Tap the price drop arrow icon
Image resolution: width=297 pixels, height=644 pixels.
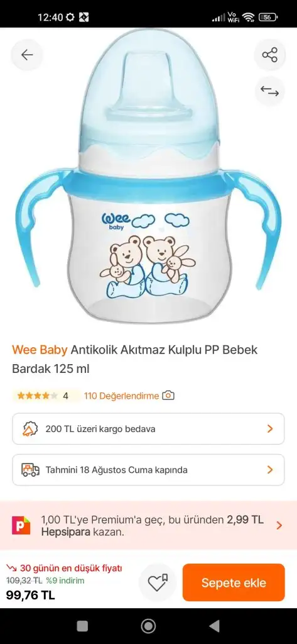point(11,569)
